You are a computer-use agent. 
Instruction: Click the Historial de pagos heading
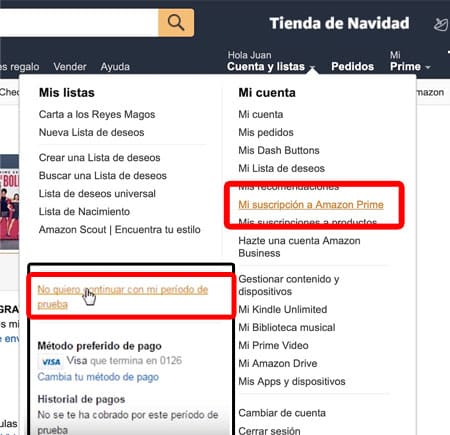tap(81, 399)
